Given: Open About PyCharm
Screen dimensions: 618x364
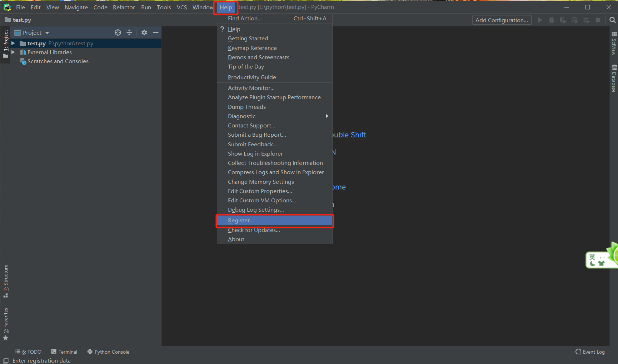Looking at the screenshot, I should tap(274, 239).
